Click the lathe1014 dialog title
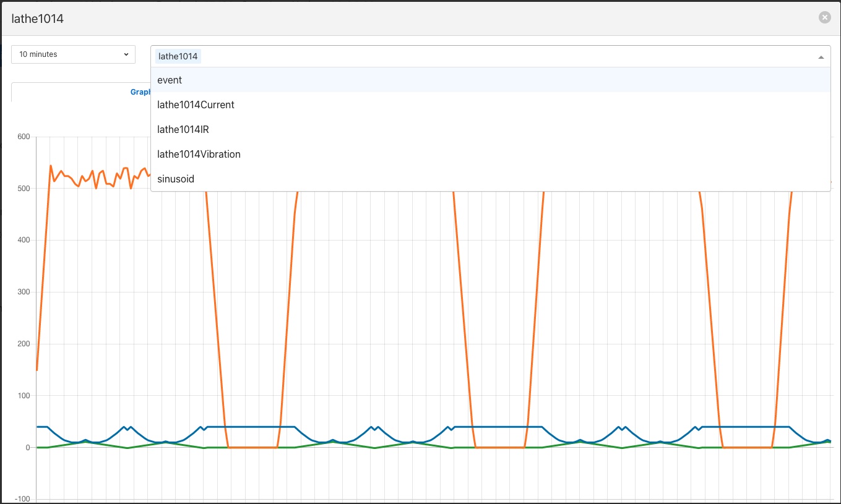The width and height of the screenshot is (841, 504). pyautogui.click(x=38, y=19)
